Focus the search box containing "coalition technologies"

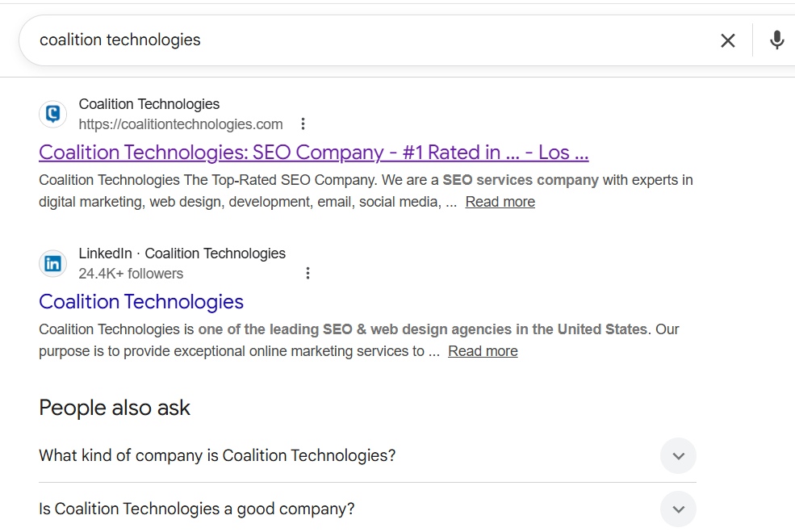coord(363,40)
